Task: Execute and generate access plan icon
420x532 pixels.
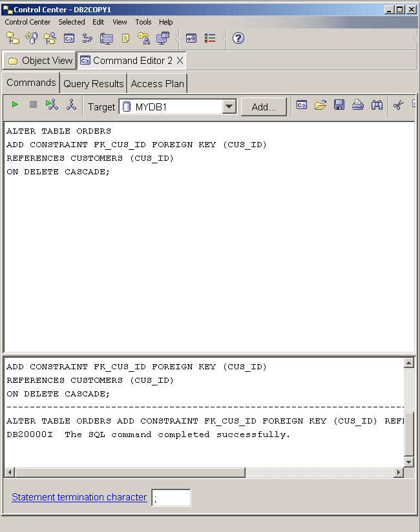Action: click(x=52, y=105)
